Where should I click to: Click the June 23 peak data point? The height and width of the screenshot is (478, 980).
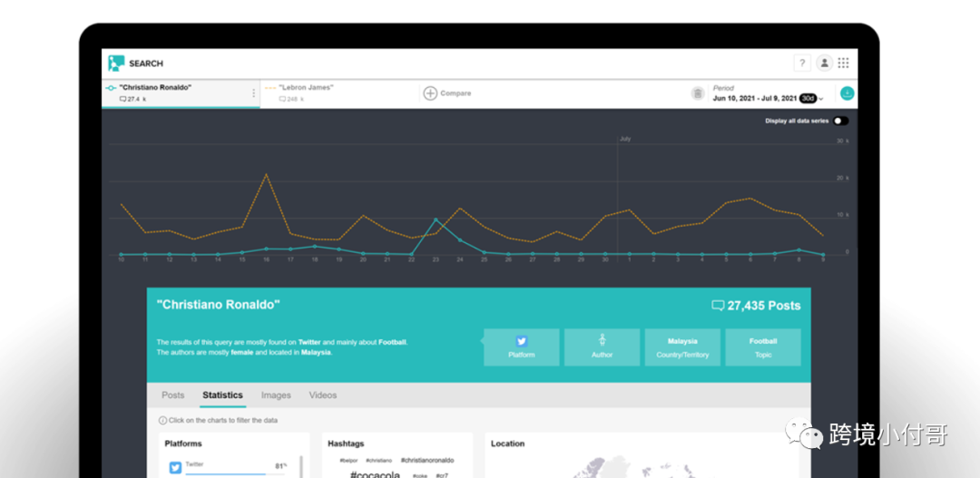click(x=436, y=219)
